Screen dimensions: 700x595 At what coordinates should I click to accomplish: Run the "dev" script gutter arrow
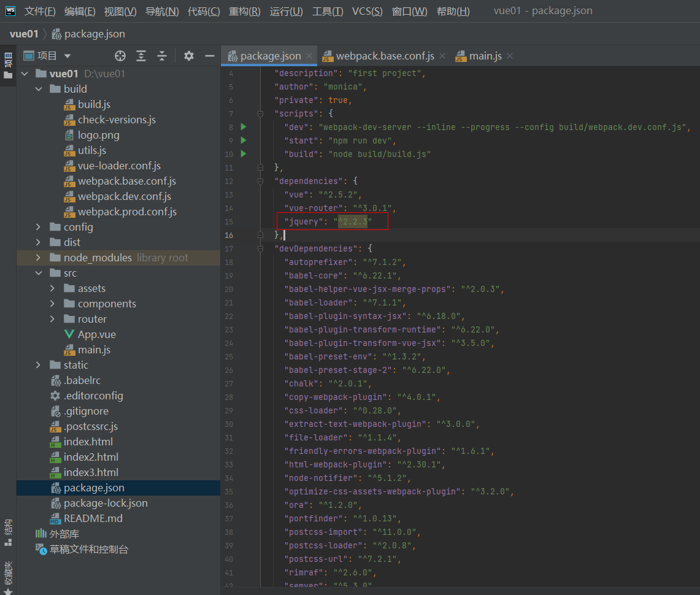point(244,127)
